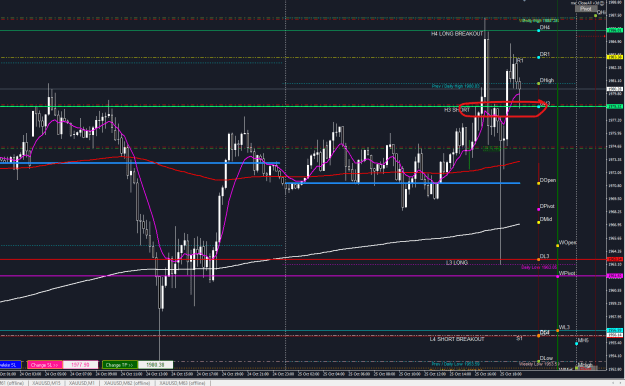Click the yellow DR1 price tag on the price axis
625x386 pixels.
click(614, 57)
